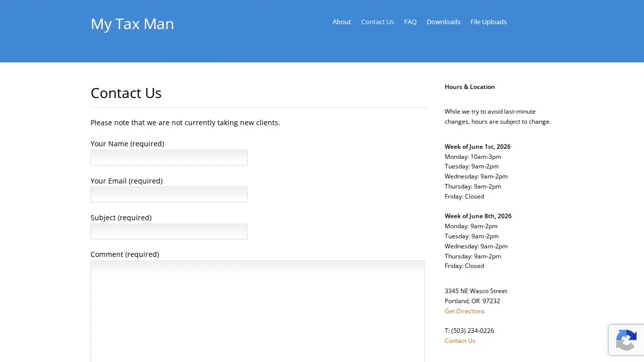Screen dimensions: 644x362
Task: Focus the Your Email input field
Action: (169, 194)
